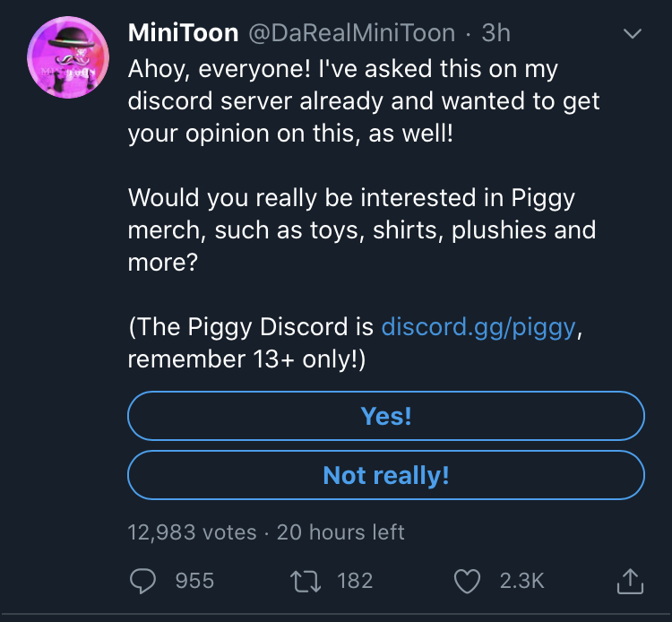Retweet this post using the arrows icon
Image resolution: width=672 pixels, height=622 pixels.
(306, 581)
